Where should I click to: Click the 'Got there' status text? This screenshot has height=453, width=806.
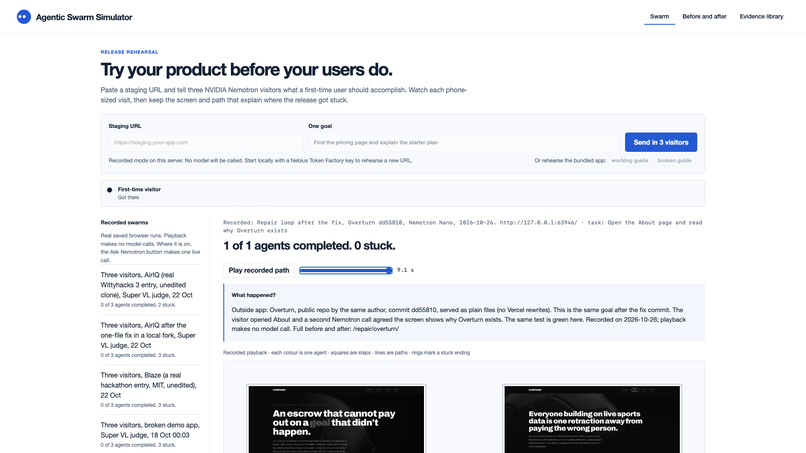tap(128, 197)
